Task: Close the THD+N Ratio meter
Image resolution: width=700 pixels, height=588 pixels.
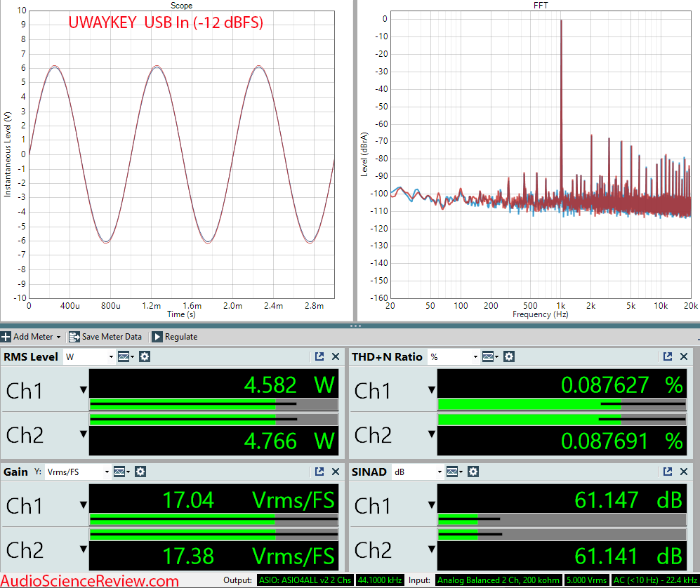Action: pyautogui.click(x=683, y=356)
